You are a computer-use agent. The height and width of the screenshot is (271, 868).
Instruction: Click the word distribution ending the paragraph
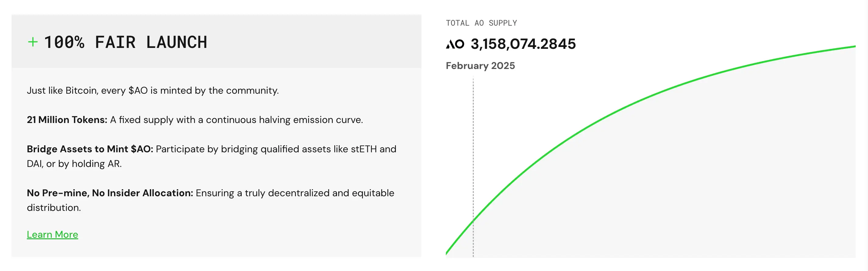pyautogui.click(x=54, y=208)
